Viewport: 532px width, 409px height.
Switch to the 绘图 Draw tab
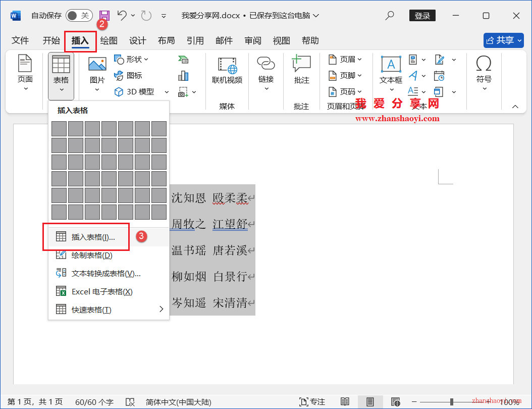pyautogui.click(x=109, y=41)
